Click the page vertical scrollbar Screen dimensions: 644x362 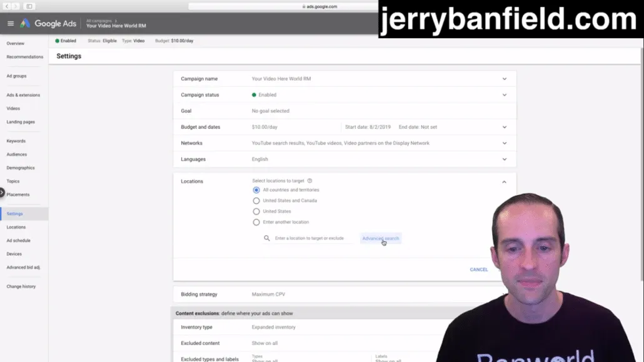(641, 164)
